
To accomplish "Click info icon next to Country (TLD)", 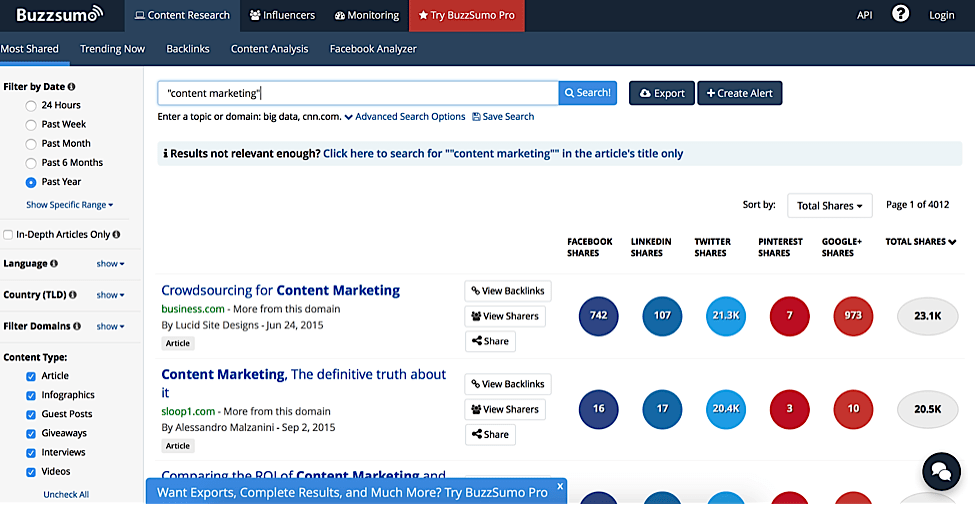I will pyautogui.click(x=73, y=294).
